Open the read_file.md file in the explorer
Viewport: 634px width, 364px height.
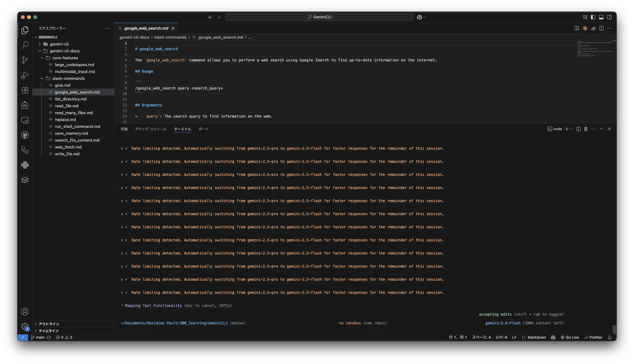click(66, 106)
